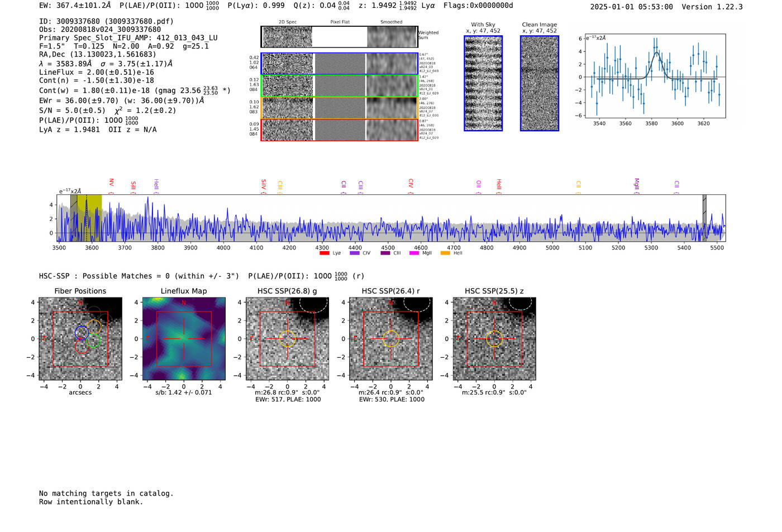Image resolution: width=782 pixels, height=532 pixels.
Task: Click the MgII line marker above spectrum
Action: point(636,185)
